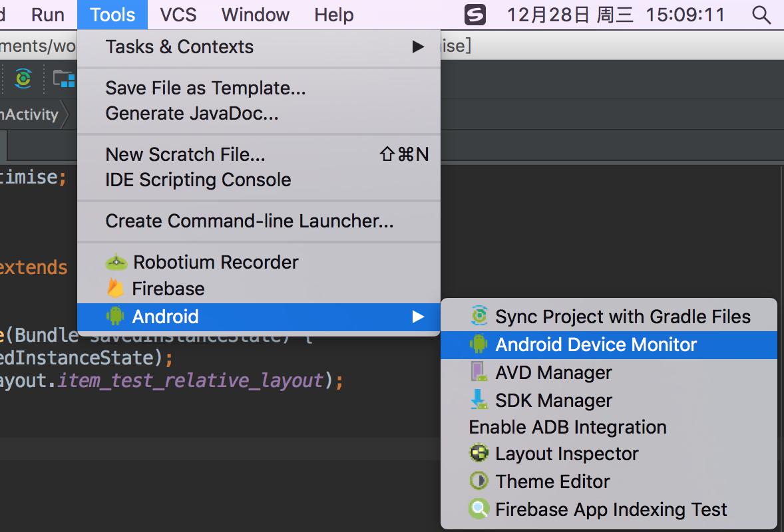Click the Sync Project with Gradle Files icon
This screenshot has height=532, width=784.
(479, 317)
